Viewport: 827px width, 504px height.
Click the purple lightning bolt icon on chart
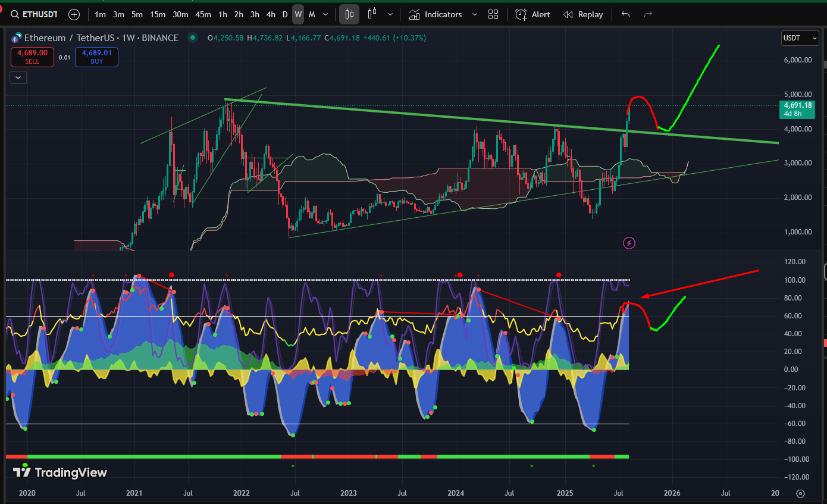(629, 243)
